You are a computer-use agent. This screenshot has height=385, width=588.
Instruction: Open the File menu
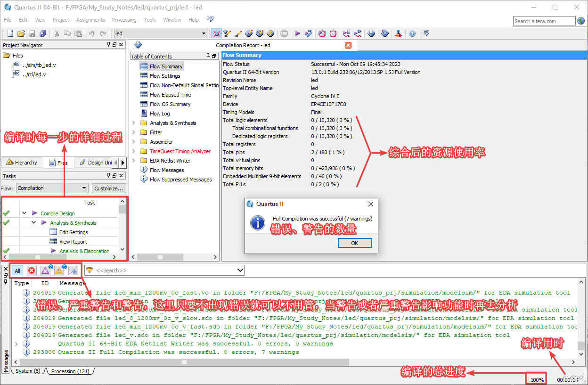point(8,20)
